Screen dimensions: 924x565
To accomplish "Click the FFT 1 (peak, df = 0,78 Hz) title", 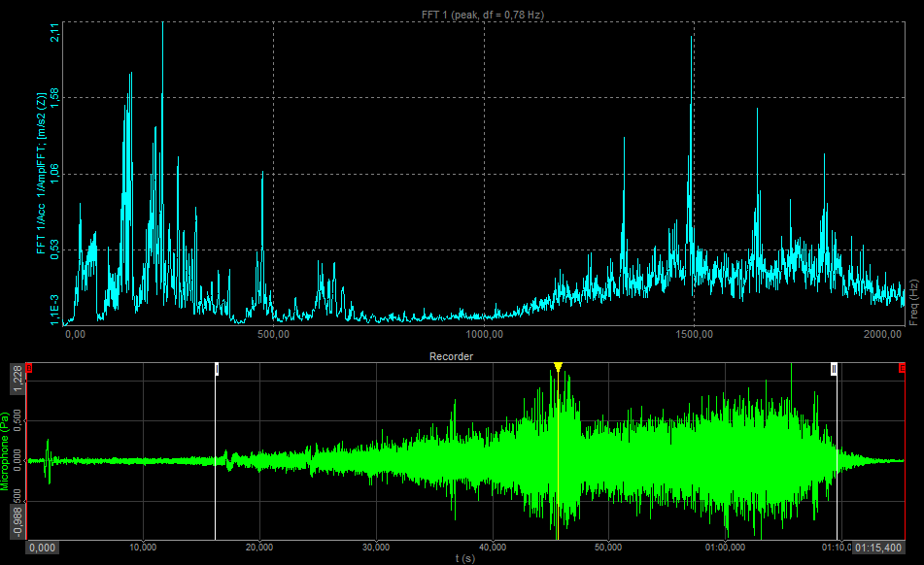I will tap(483, 15).
